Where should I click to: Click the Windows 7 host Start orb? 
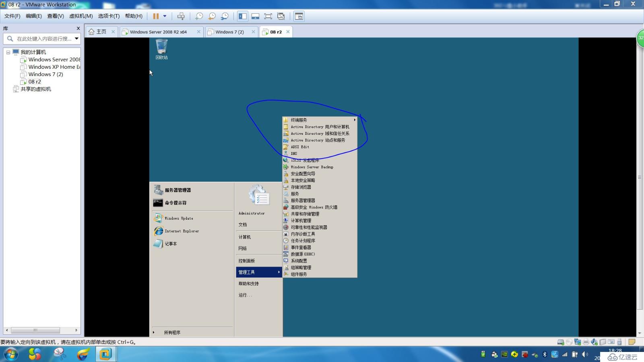click(x=11, y=354)
